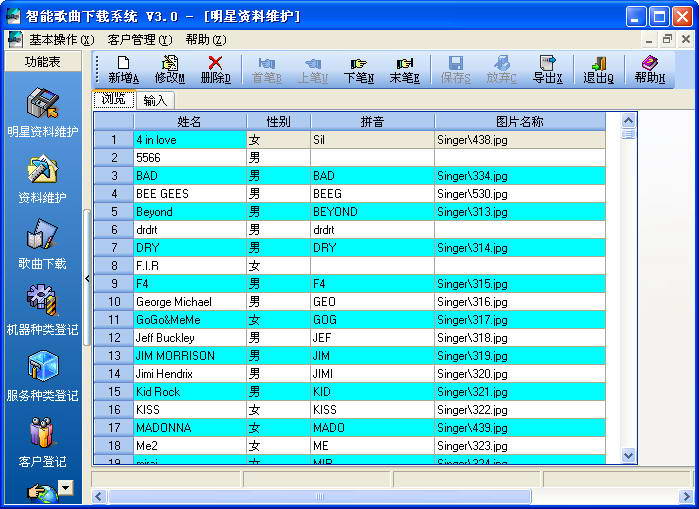Screen dimensions: 699x509
Task: Click the 图片名称 column header
Action: [520, 121]
